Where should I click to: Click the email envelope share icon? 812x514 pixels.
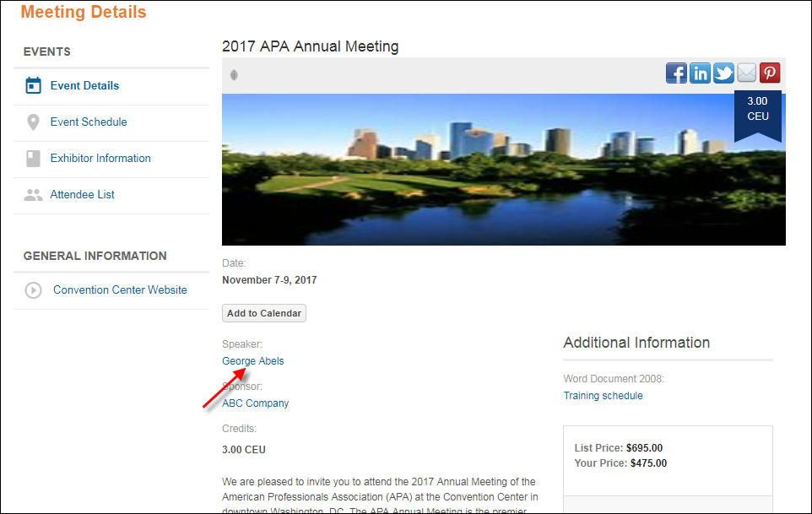pos(747,73)
